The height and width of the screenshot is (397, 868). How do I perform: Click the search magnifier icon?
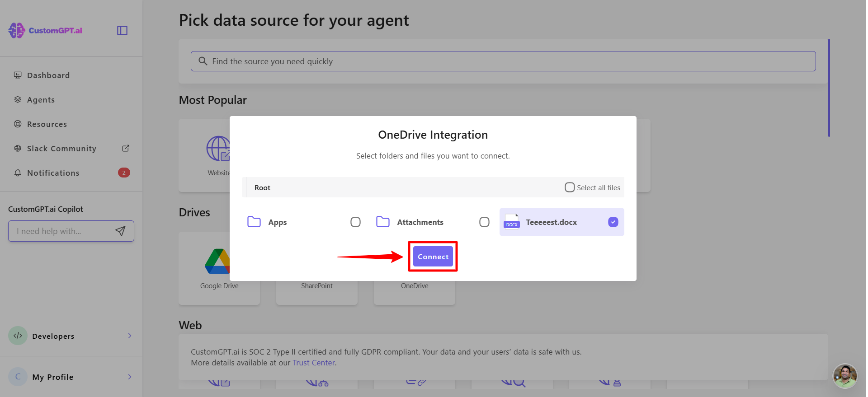203,61
